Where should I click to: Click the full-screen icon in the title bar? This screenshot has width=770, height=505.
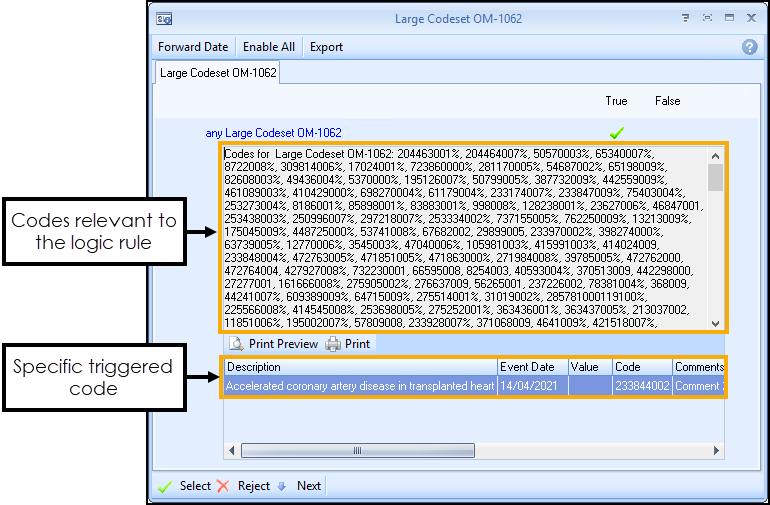[707, 18]
